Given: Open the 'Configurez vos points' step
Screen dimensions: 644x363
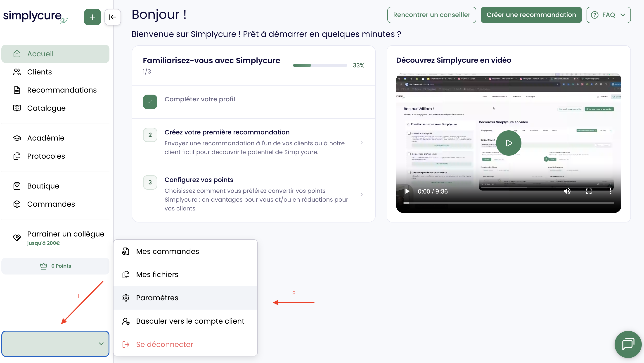Looking at the screenshot, I should click(253, 194).
